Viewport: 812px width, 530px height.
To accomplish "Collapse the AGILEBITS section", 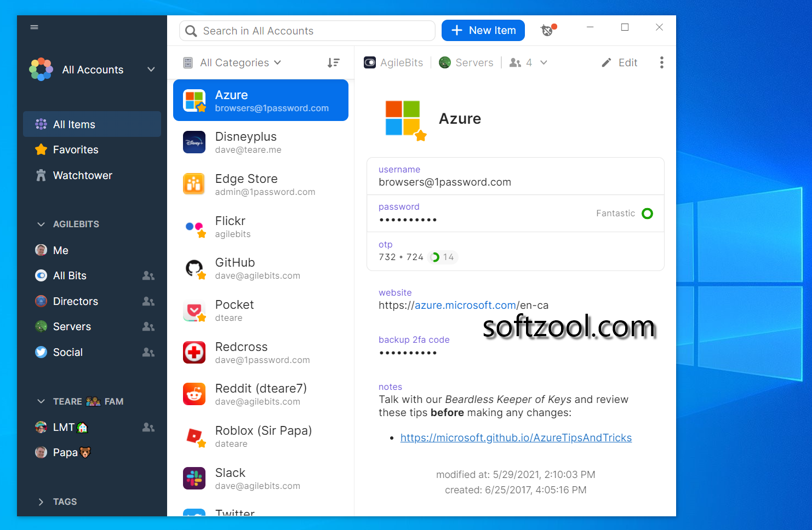I will [x=41, y=224].
